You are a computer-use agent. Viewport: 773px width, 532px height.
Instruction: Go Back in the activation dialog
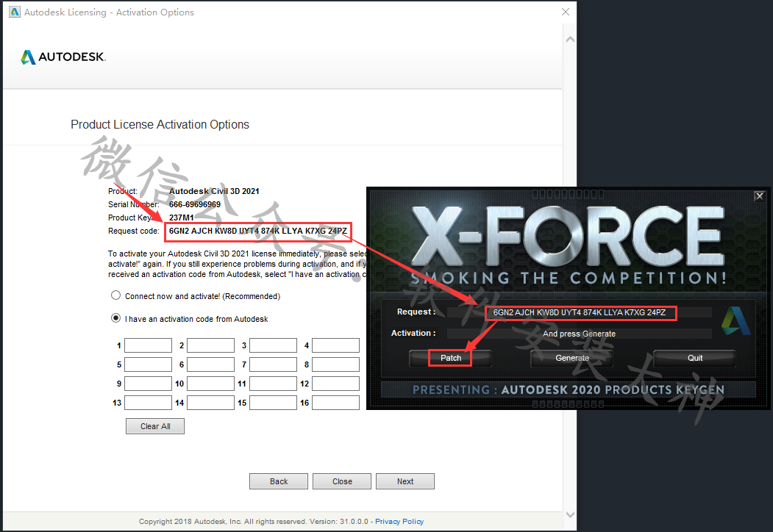tap(279, 481)
